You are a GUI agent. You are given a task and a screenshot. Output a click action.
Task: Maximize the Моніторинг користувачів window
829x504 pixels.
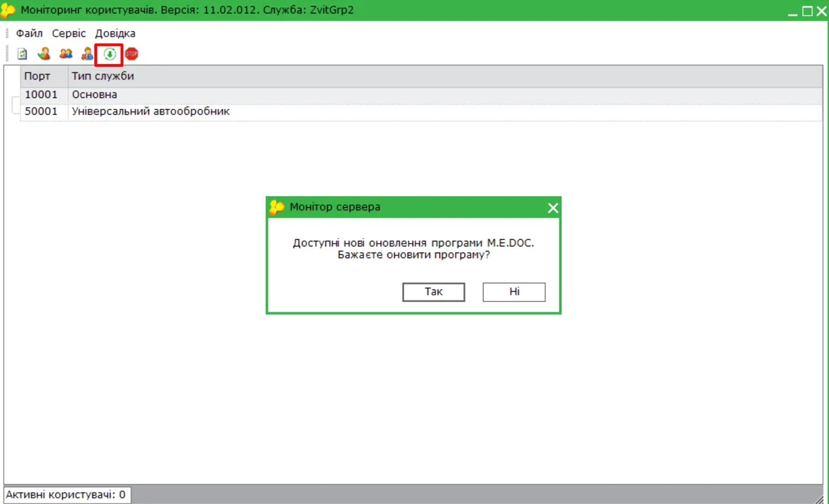pos(807,11)
